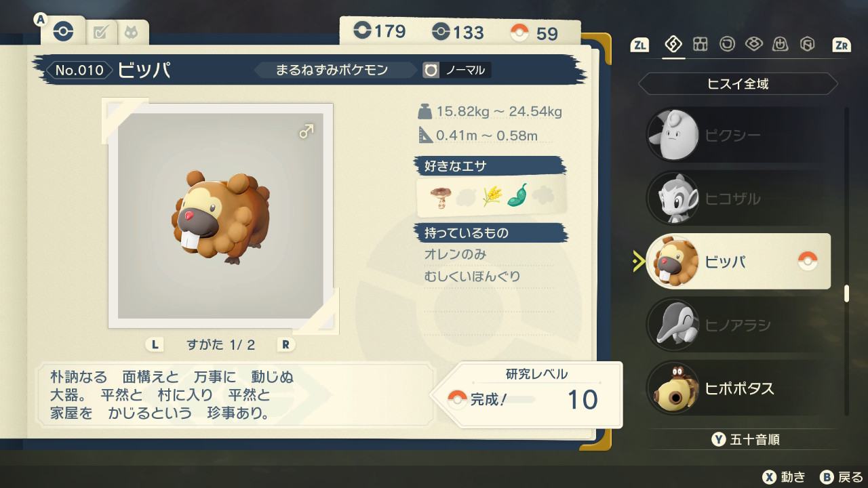Switch to the Pokémon face tab
The width and height of the screenshot is (868, 488).
132,32
